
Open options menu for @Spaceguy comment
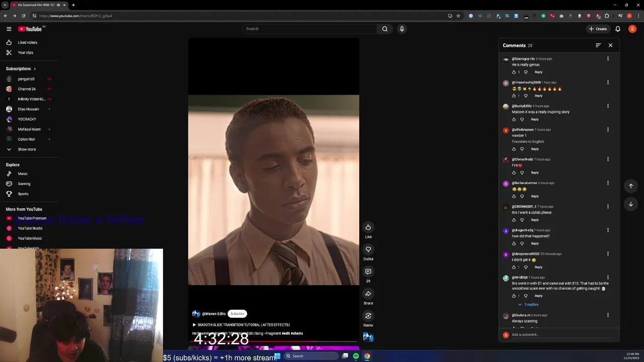(608, 59)
